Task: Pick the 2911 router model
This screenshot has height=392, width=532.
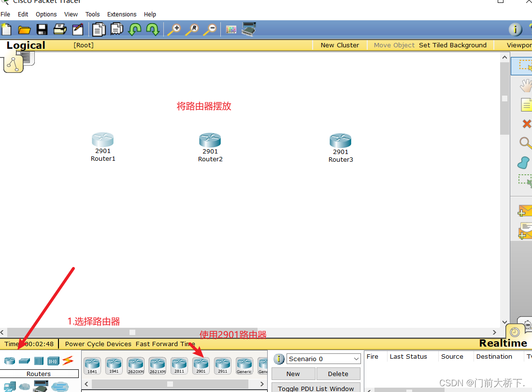Action: click(x=223, y=365)
